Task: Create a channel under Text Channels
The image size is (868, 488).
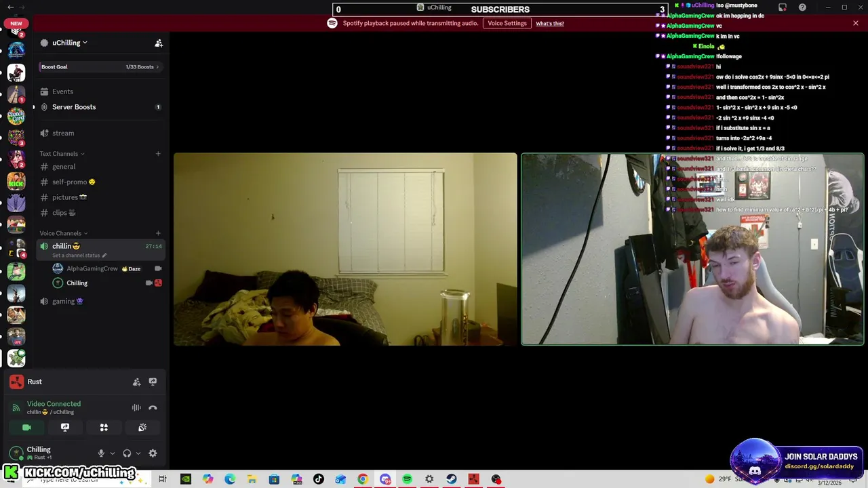Action: [158, 154]
